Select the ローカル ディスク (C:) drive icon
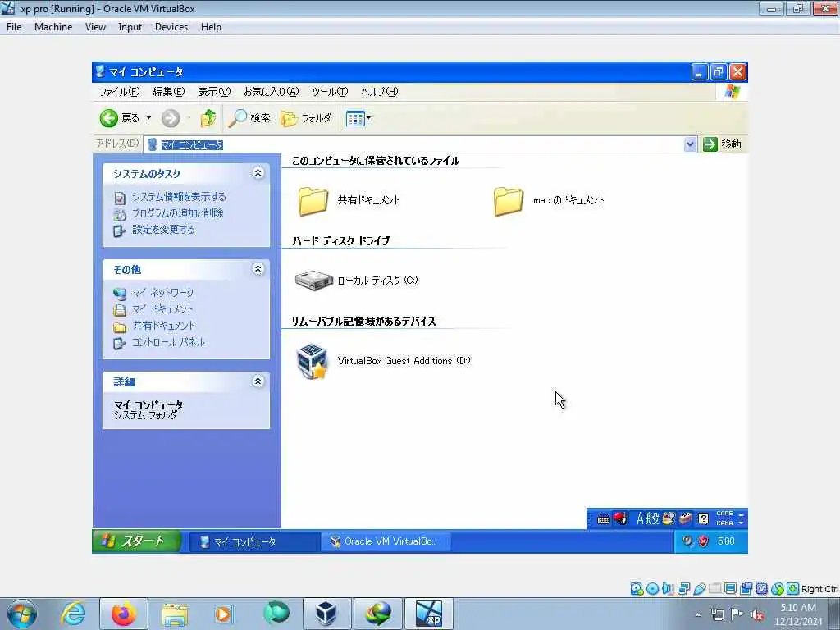 [314, 281]
